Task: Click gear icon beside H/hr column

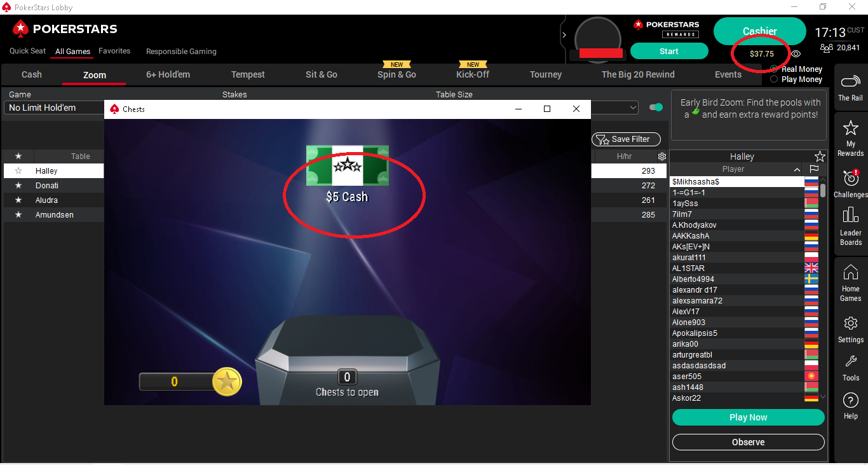Action: click(x=662, y=156)
